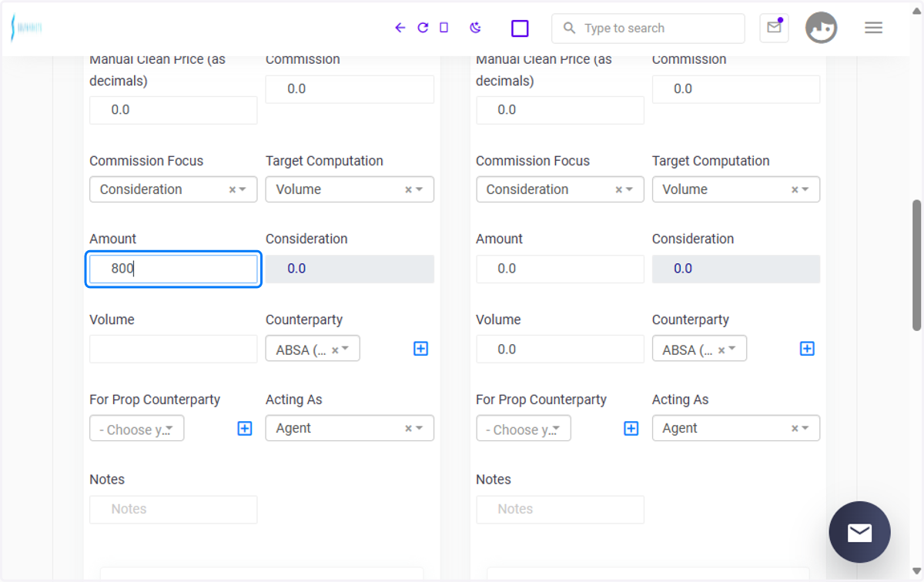
Task: Open the user avatar profile menu
Action: [x=821, y=28]
